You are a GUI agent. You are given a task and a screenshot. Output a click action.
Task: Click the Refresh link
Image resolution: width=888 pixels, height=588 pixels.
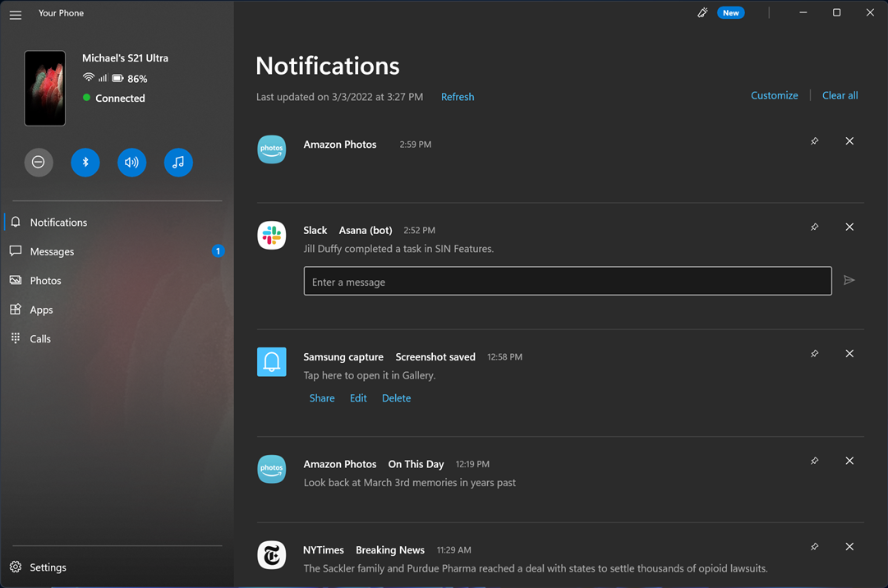pyautogui.click(x=458, y=97)
